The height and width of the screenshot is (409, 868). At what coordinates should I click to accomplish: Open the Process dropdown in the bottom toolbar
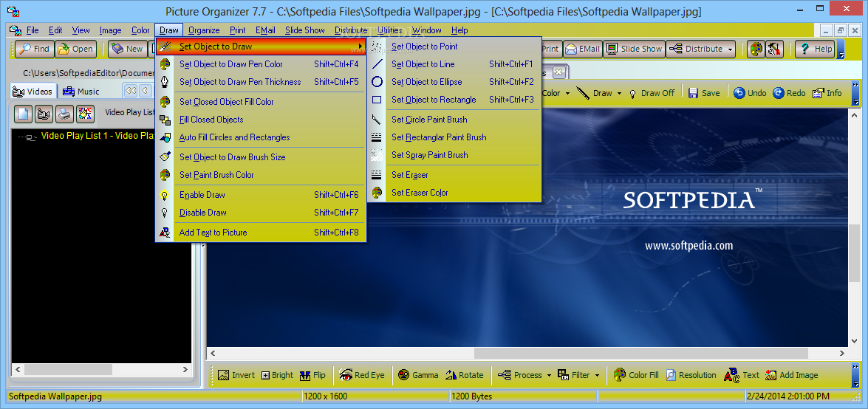point(549,375)
